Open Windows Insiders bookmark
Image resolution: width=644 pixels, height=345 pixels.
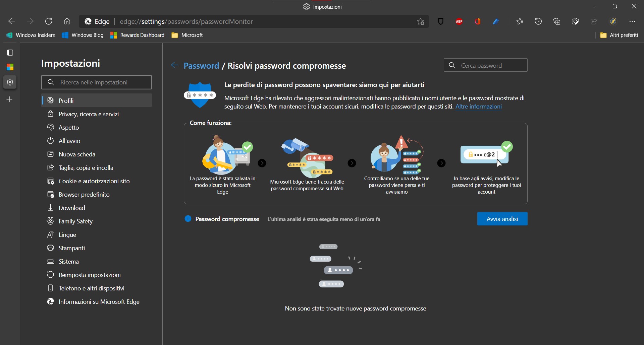[x=31, y=35]
